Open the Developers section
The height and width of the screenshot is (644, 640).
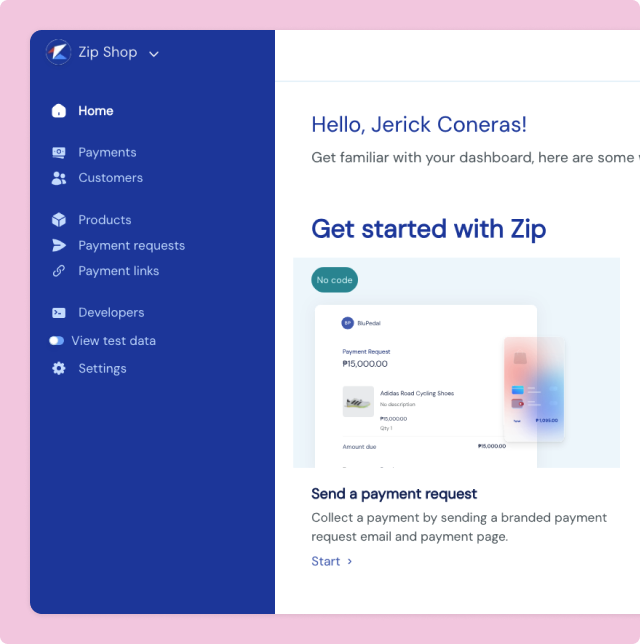[111, 313]
